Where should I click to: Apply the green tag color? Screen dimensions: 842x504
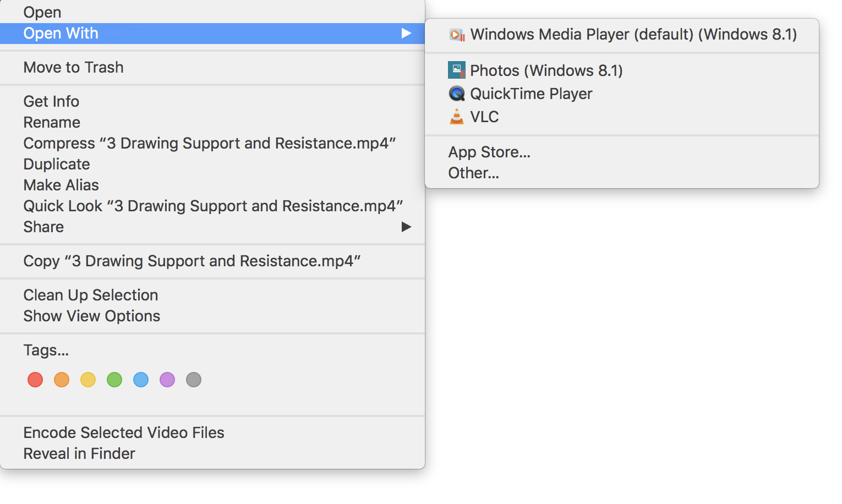tap(114, 380)
